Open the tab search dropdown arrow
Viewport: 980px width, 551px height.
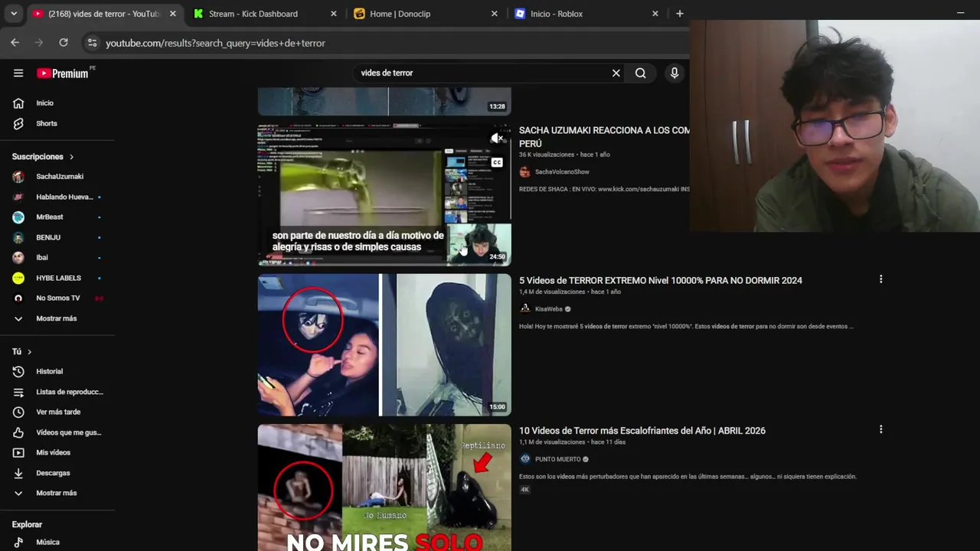coord(14,14)
